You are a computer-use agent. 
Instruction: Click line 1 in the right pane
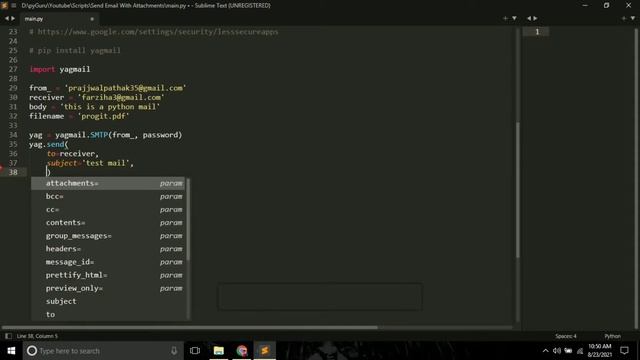[537, 31]
